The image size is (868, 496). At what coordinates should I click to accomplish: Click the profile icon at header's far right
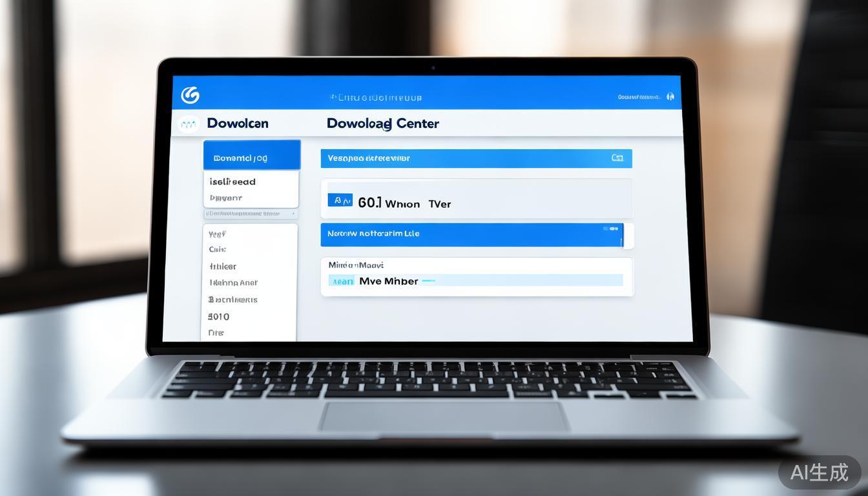pos(670,97)
